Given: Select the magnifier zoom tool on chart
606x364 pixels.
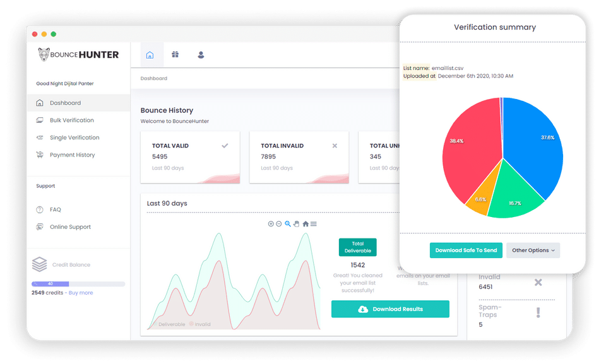Looking at the screenshot, I should coord(288,224).
